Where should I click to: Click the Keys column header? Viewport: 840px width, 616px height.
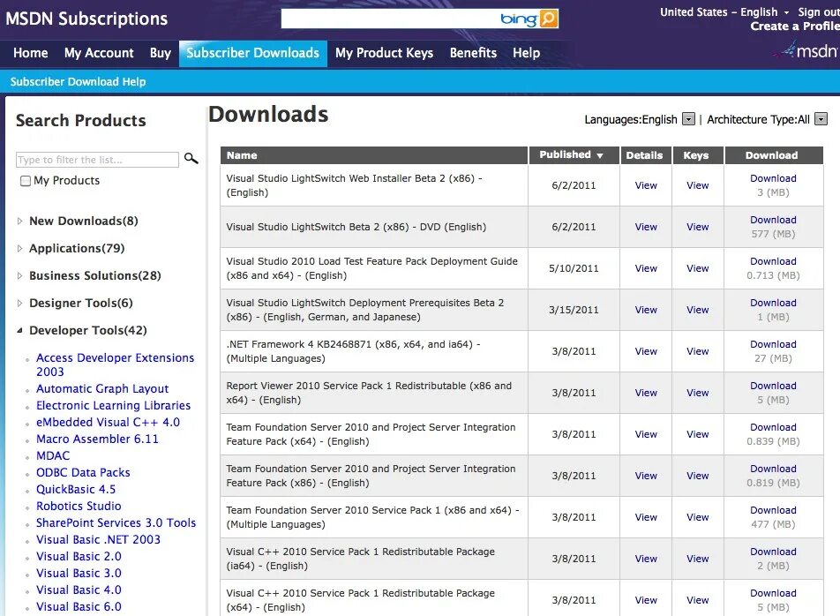coord(696,154)
